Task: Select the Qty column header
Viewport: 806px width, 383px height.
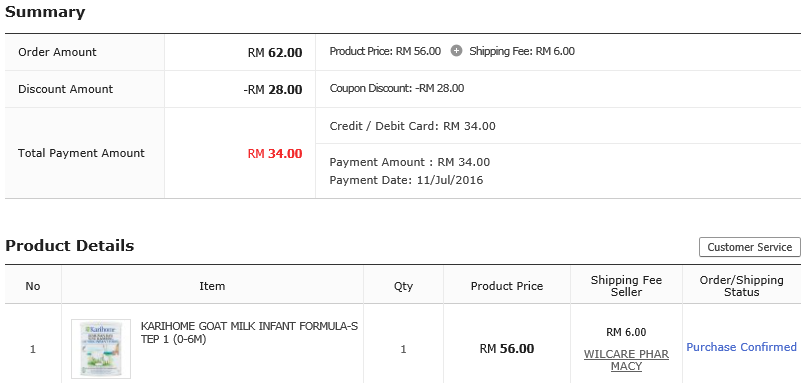Action: [403, 286]
